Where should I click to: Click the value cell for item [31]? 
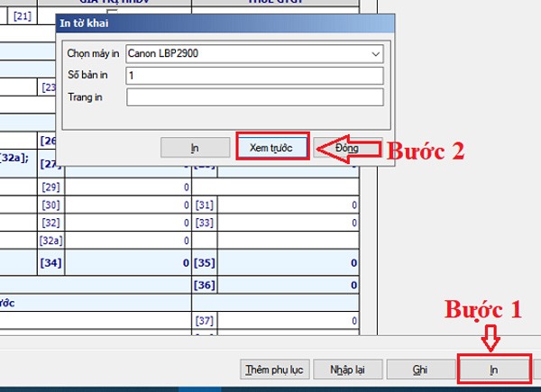pos(288,205)
